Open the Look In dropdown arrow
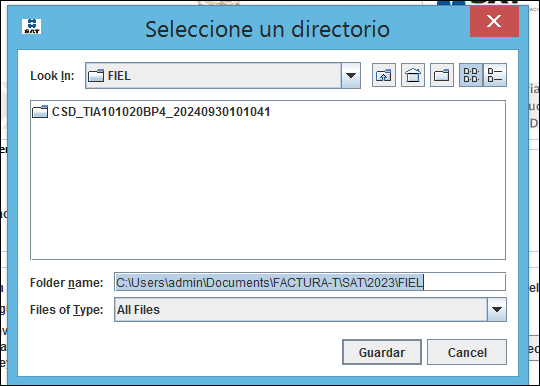The image size is (540, 386). click(x=351, y=76)
